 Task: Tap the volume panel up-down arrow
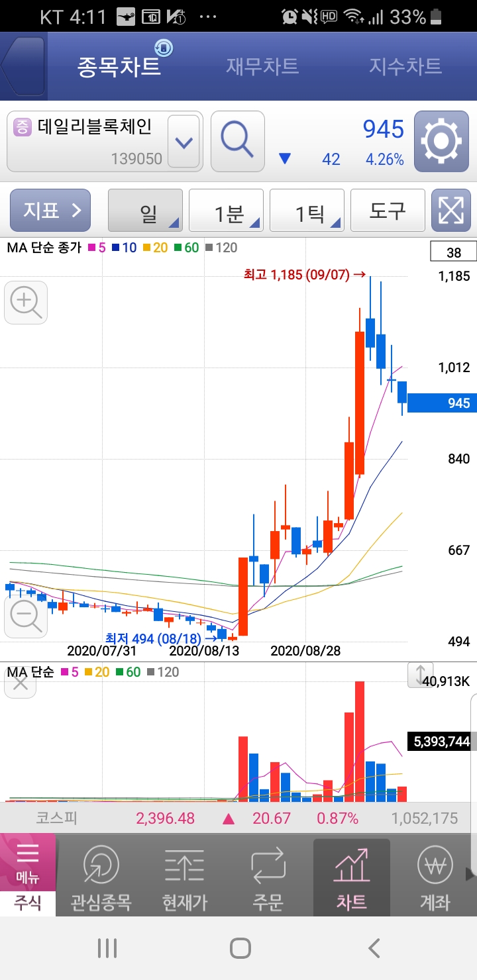tap(421, 674)
